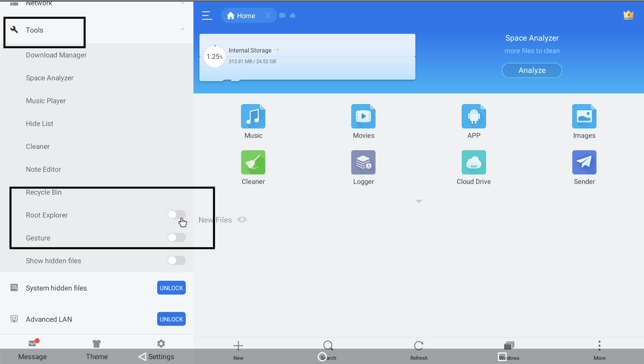
Task: Click the 1.25% storage usage circle
Action: tap(214, 56)
